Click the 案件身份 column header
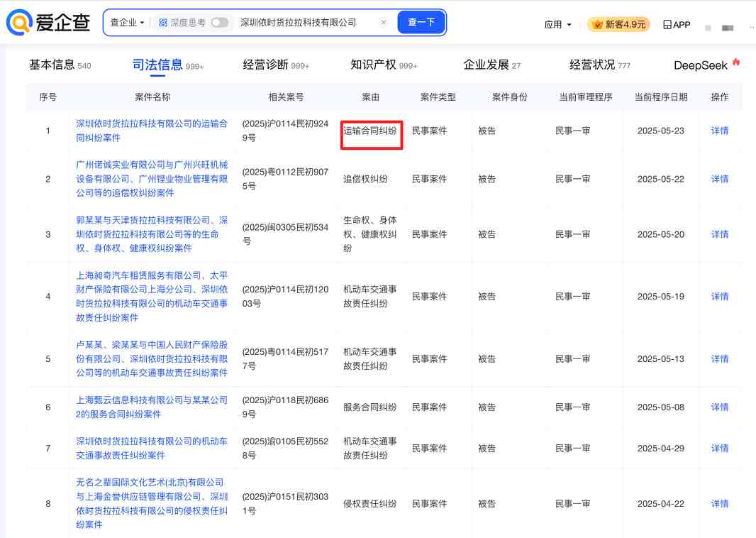This screenshot has width=756, height=538. 510,97
